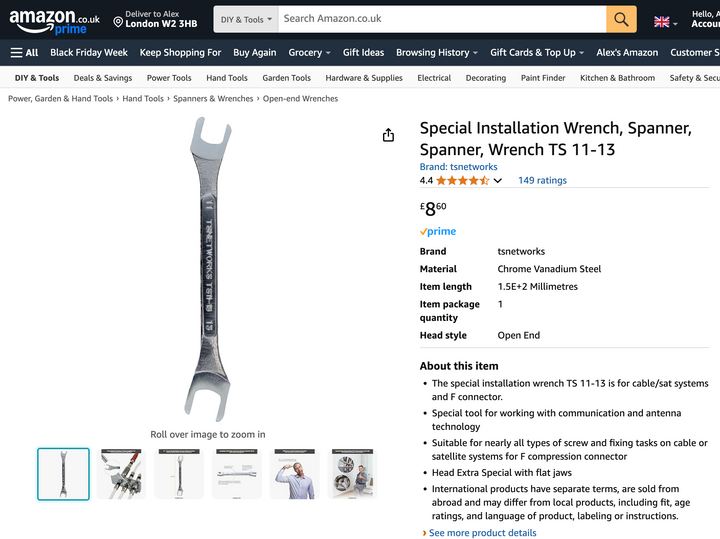Click the UK flag language selector
Viewport: 720px width, 539px height.
pos(661,21)
